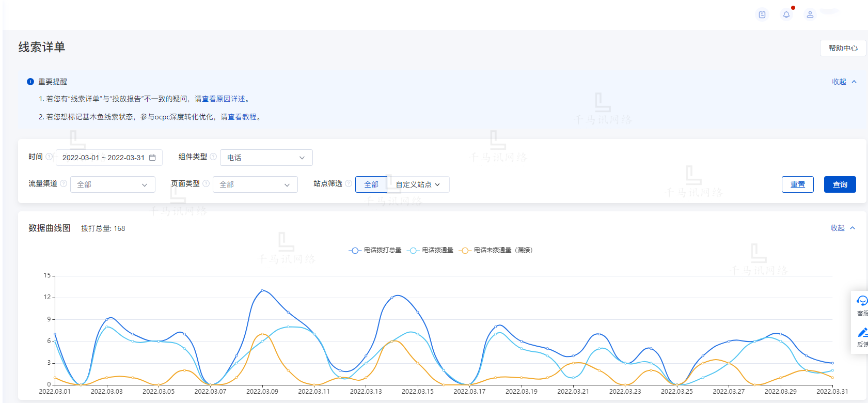Click the 2022.03.09 peak data point
This screenshot has height=403, width=868.
tap(262, 290)
